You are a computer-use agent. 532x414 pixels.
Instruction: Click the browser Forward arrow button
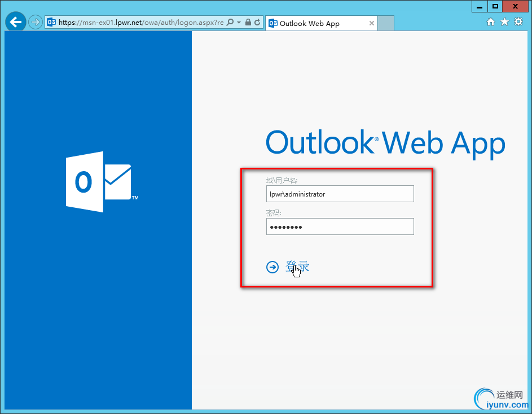[x=35, y=23]
